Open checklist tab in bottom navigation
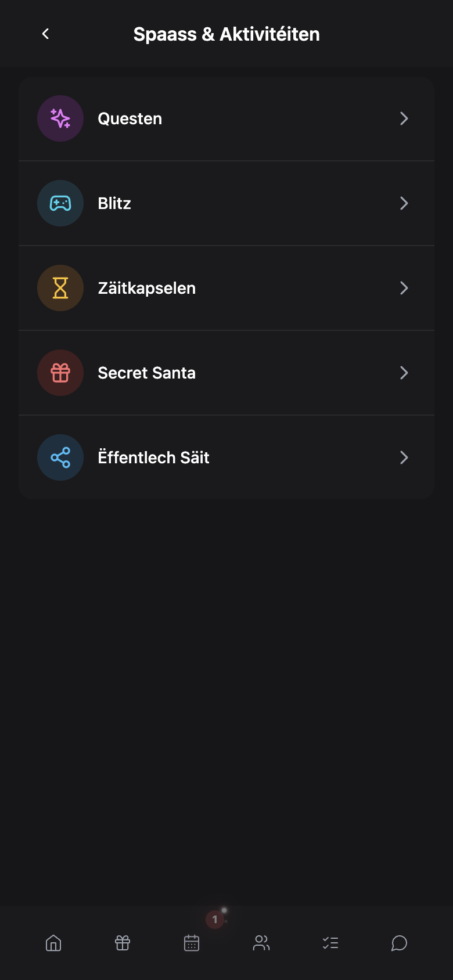This screenshot has width=453, height=980. pyautogui.click(x=330, y=943)
